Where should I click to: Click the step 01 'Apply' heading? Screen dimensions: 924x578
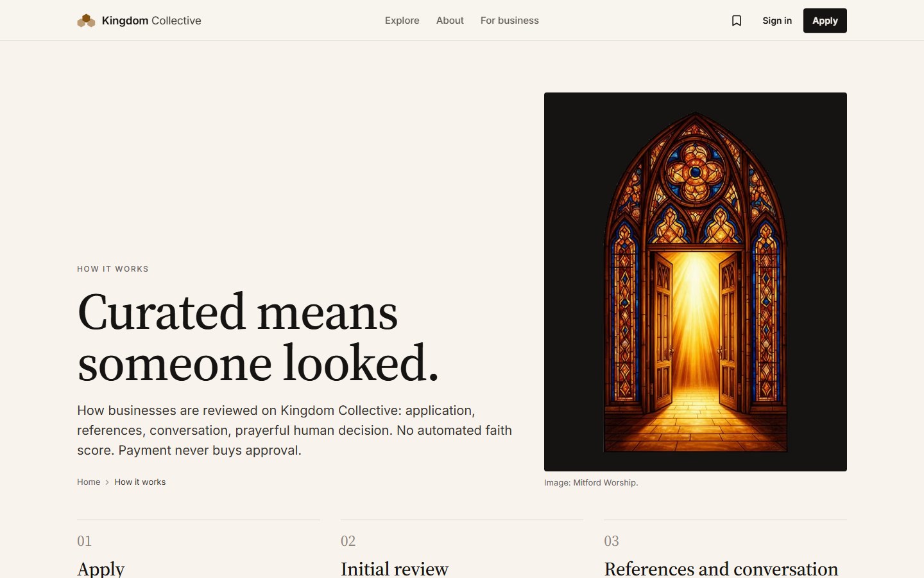coord(101,569)
